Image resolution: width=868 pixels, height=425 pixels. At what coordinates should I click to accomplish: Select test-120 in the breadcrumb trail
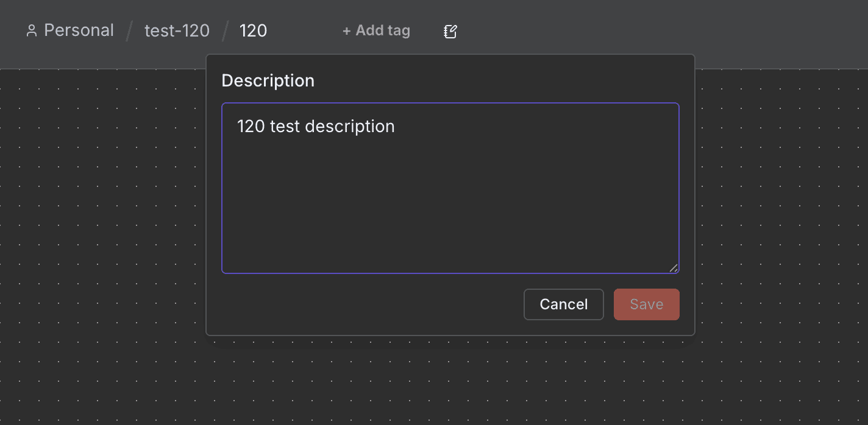pos(177,30)
